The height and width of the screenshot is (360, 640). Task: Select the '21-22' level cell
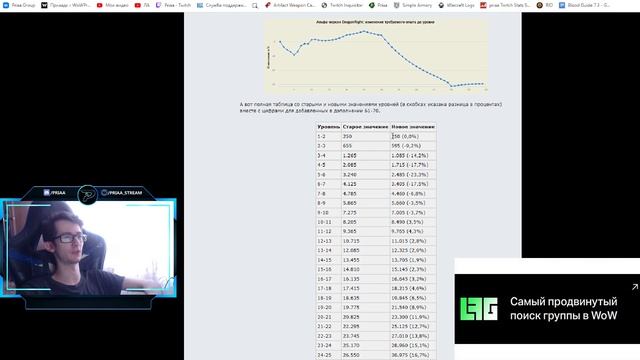pos(329,327)
